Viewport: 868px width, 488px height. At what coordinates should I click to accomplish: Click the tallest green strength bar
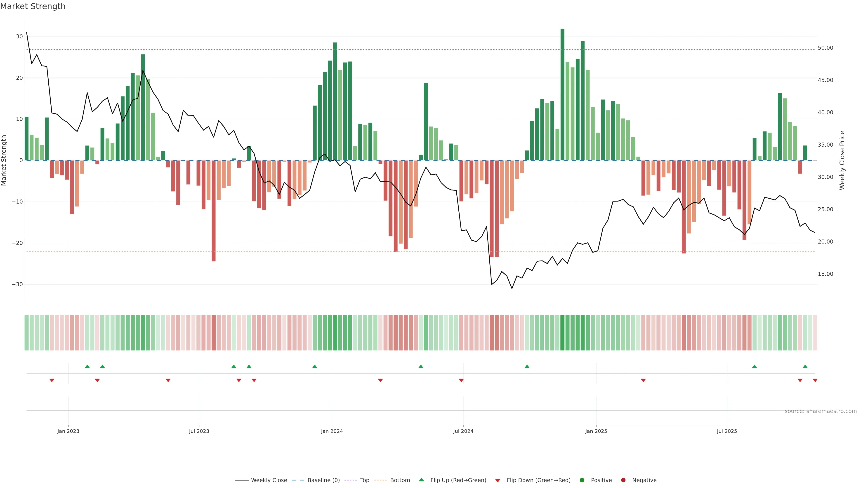562,94
